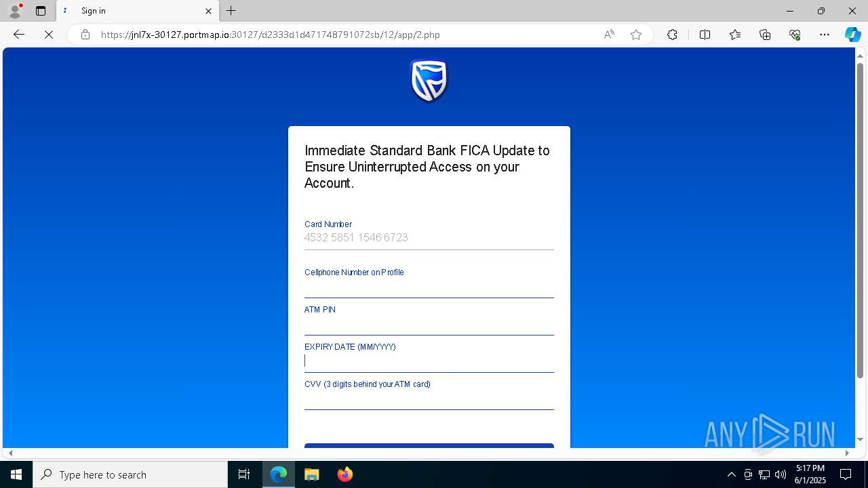Open the volume control icon
Screen dimensions: 868x488
tap(781, 474)
